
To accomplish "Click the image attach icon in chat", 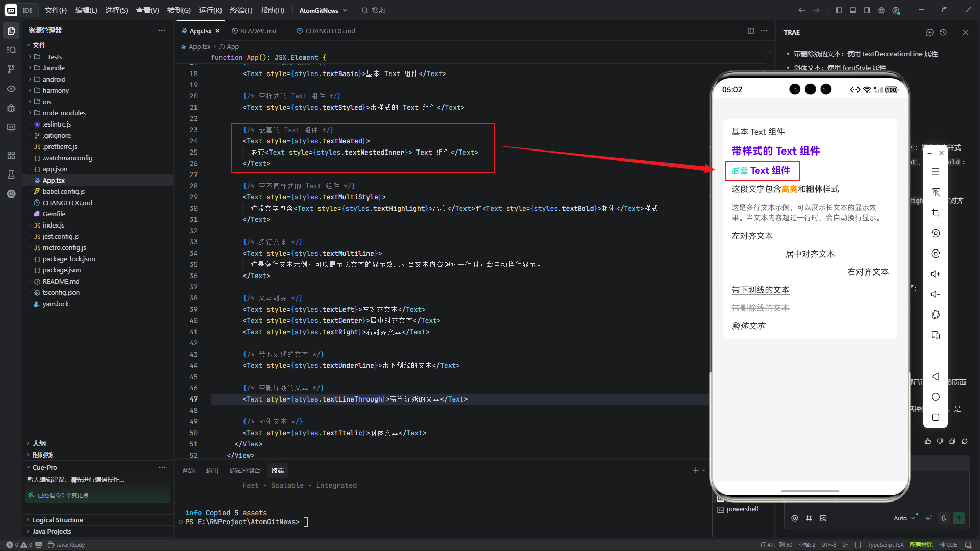I will click(823, 518).
